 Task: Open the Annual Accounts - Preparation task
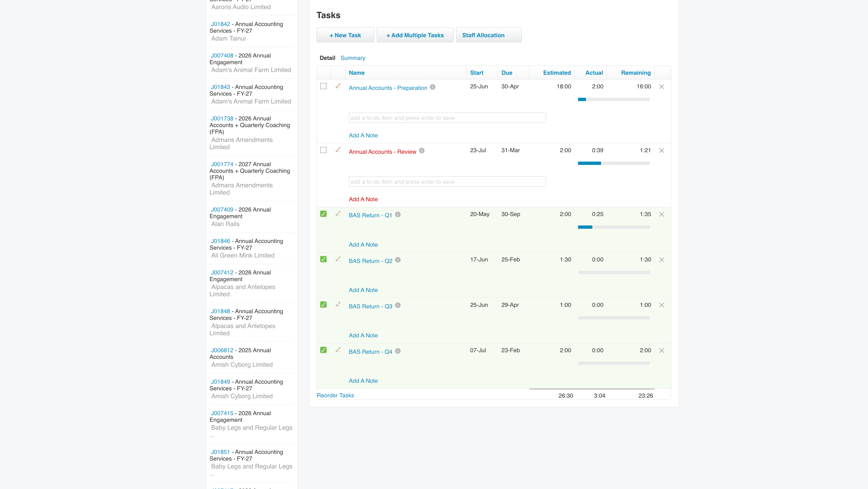pyautogui.click(x=388, y=88)
